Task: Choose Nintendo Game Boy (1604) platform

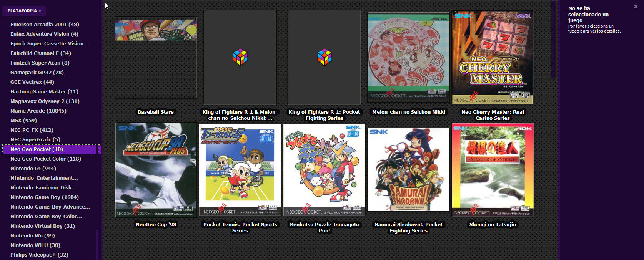Action: pos(45,197)
